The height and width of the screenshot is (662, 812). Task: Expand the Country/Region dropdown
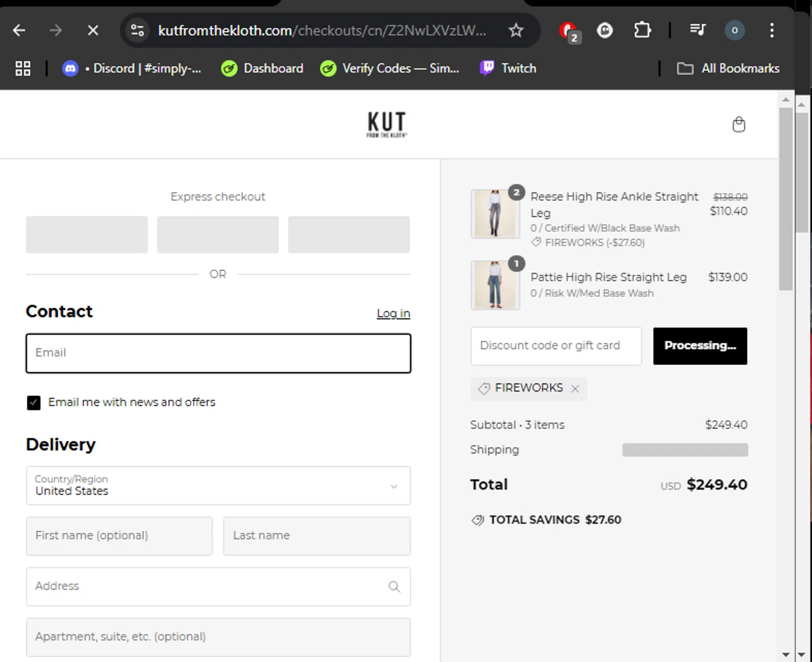(218, 485)
